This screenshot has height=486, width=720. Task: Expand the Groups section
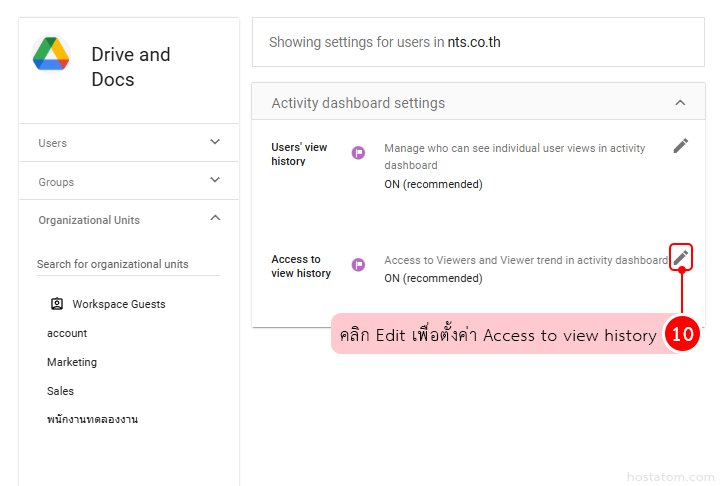coord(215,180)
